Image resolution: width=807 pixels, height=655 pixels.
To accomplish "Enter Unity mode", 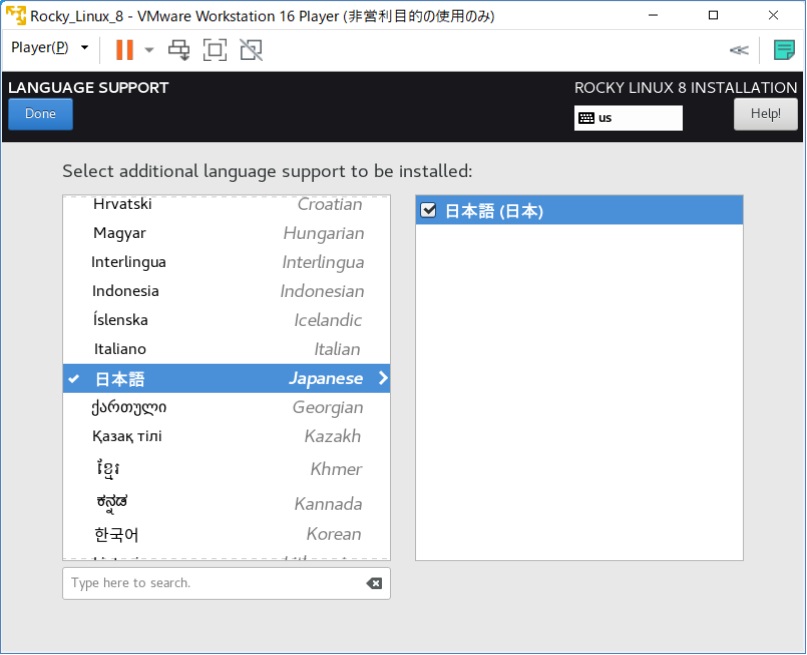I will 249,49.
